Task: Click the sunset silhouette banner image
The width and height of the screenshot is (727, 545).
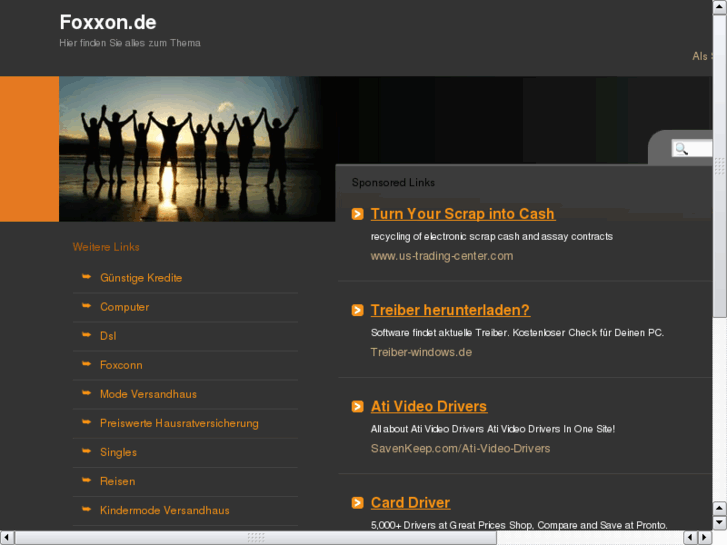Action: 197,149
